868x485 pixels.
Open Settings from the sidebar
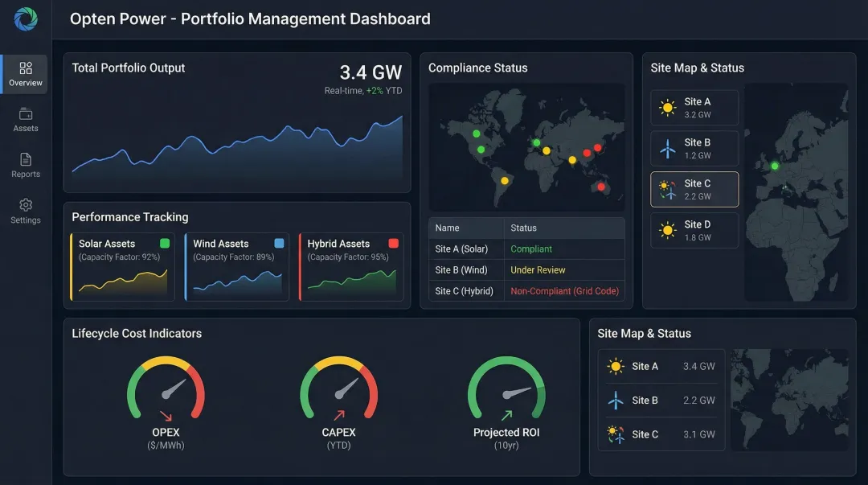[24, 211]
